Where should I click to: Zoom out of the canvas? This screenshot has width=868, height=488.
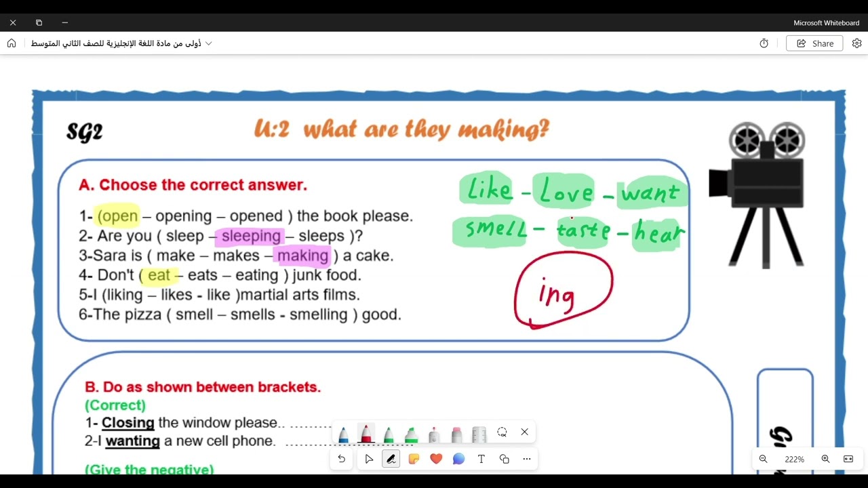coord(763,459)
